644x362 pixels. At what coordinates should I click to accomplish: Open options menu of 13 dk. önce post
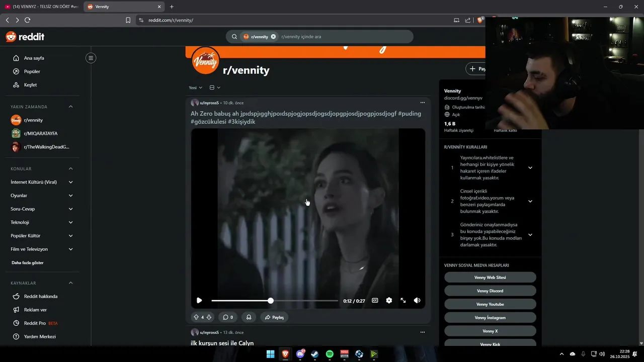click(x=423, y=332)
